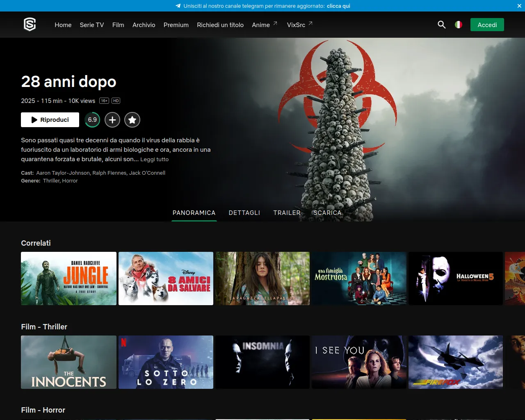Click the Film - Horror heading
Screen dimensions: 525x420
coord(43,410)
